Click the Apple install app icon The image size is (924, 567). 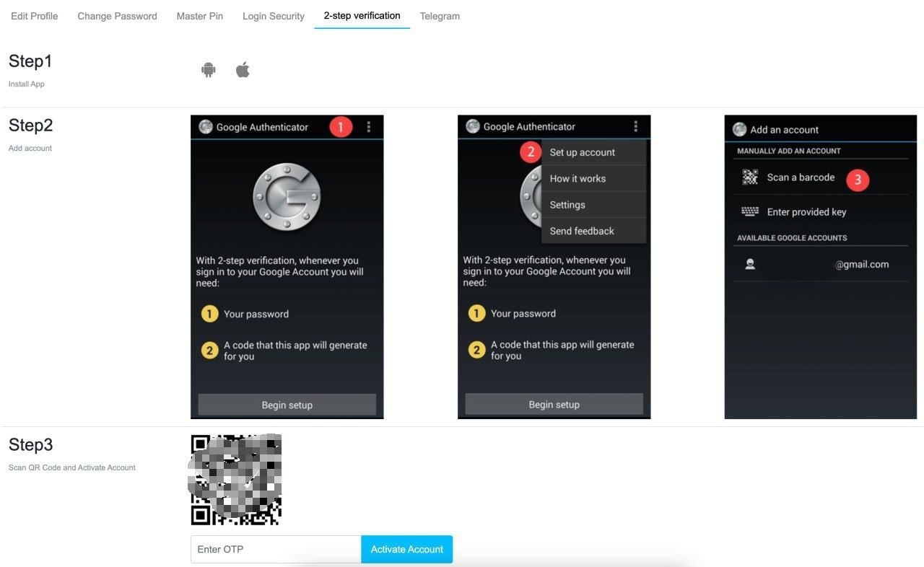243,69
